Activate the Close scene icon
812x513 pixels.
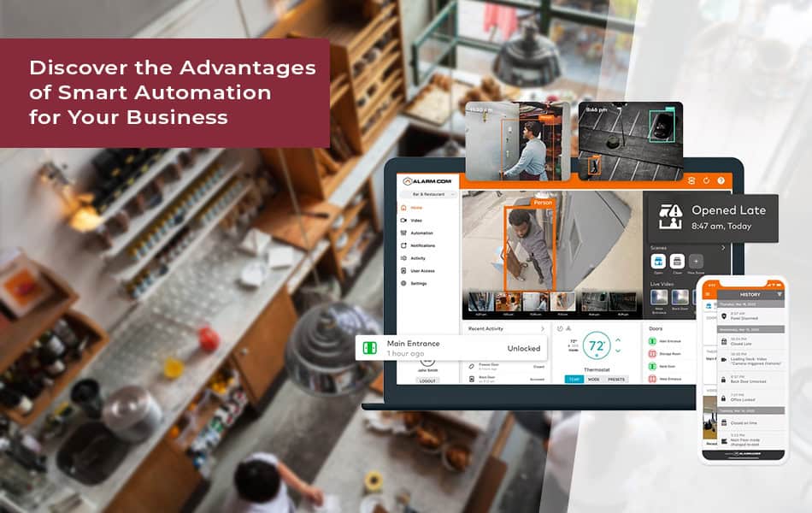pos(677,261)
